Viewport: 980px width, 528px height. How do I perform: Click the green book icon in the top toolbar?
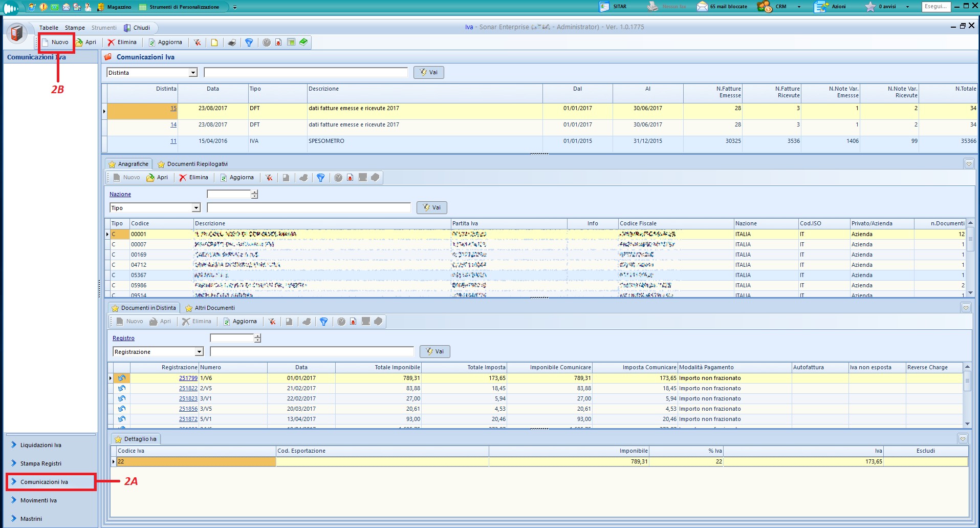point(303,42)
